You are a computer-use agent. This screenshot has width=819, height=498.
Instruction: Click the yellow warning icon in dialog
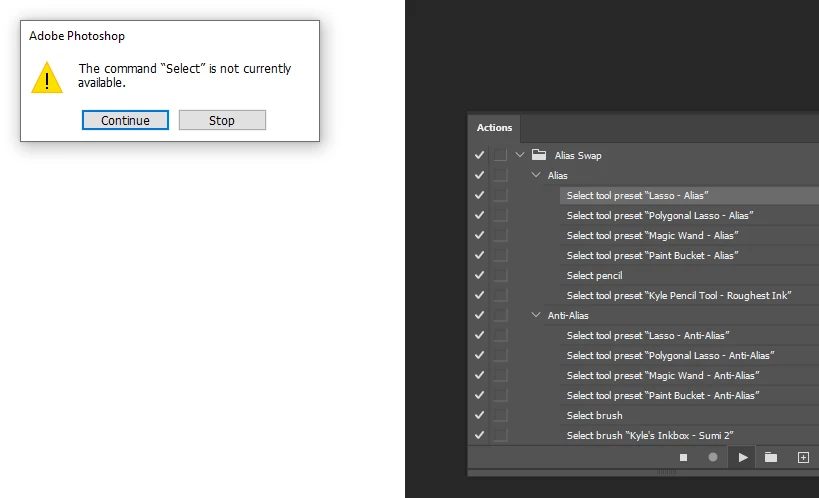tap(47, 77)
